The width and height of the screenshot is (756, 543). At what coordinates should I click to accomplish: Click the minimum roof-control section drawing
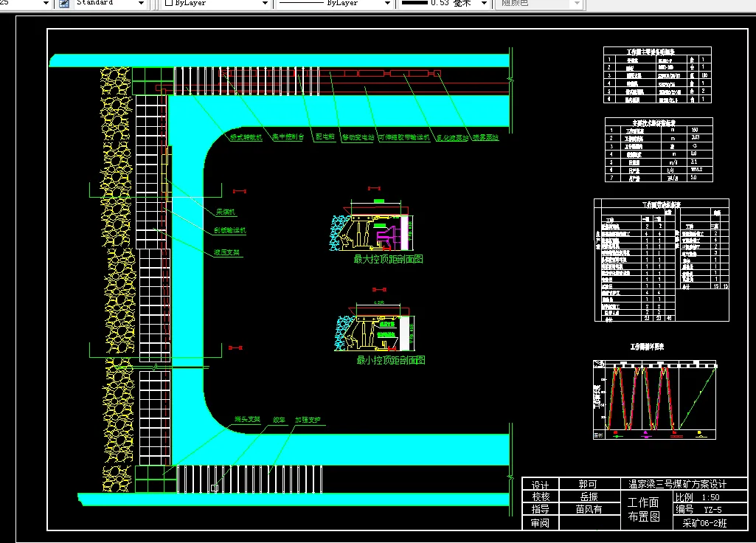[375, 325]
